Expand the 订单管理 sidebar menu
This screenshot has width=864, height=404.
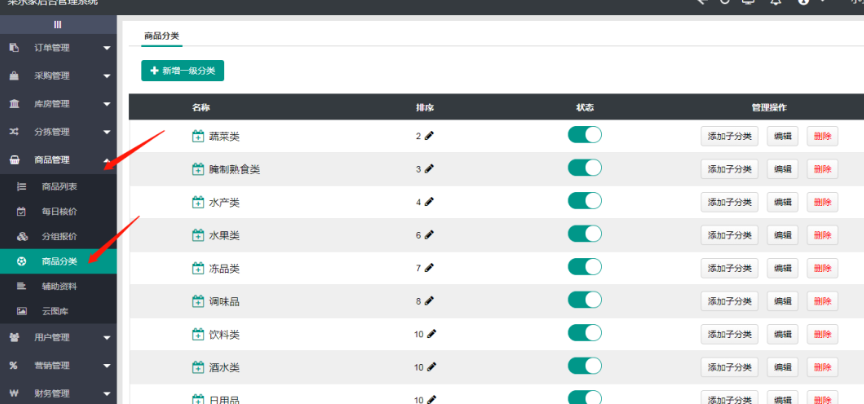[106, 47]
